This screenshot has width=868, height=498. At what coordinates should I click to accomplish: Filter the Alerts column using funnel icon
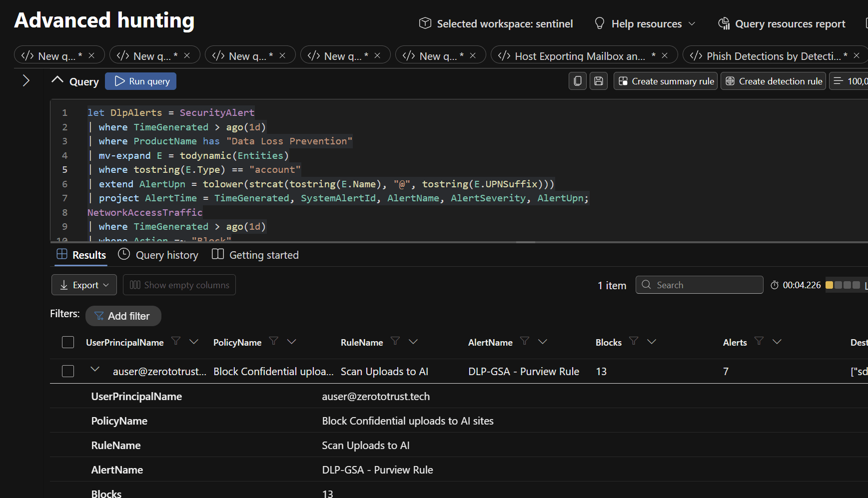tap(759, 341)
